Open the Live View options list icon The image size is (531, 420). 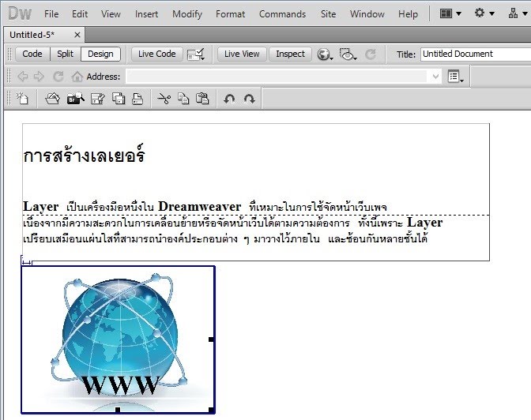455,77
